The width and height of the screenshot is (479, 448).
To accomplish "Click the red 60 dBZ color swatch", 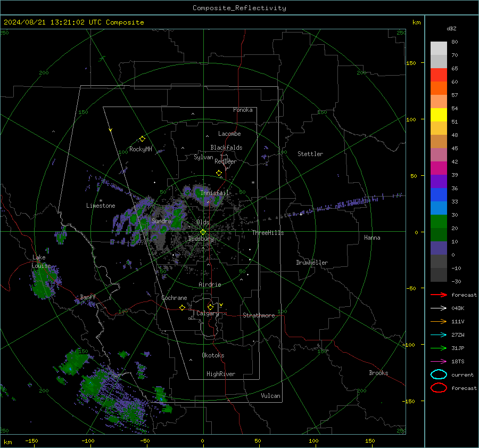I will (439, 75).
